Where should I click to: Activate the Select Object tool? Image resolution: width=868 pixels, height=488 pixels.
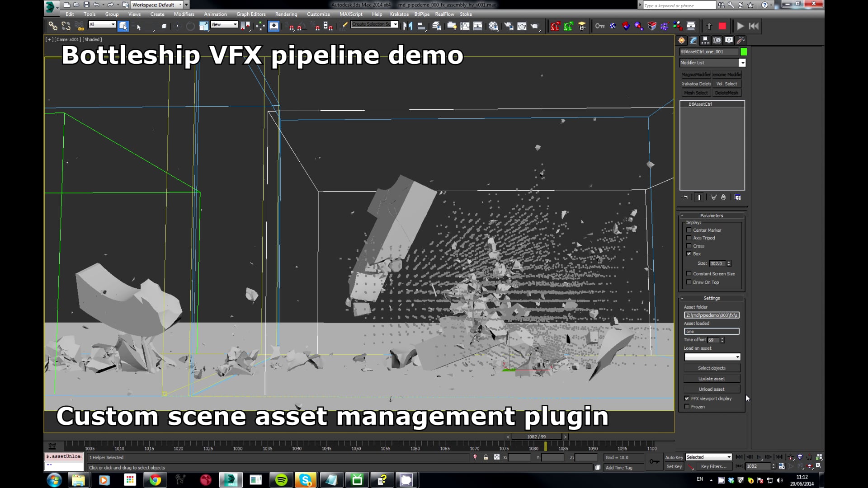click(x=123, y=26)
